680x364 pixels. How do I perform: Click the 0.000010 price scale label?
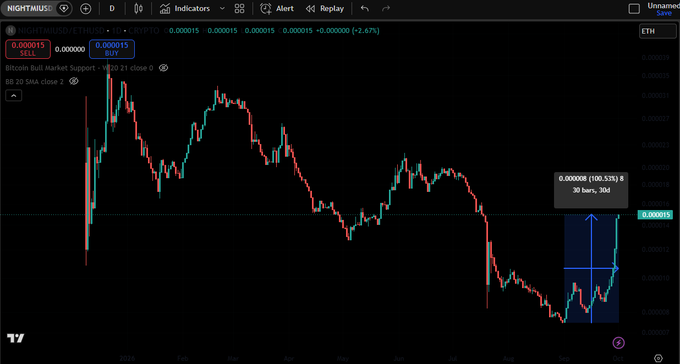coord(654,278)
